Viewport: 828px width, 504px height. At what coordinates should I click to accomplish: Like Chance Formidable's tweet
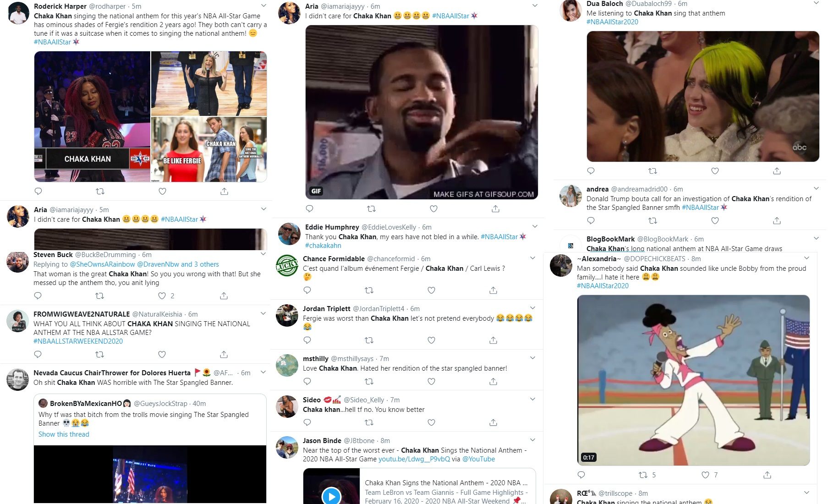click(431, 290)
